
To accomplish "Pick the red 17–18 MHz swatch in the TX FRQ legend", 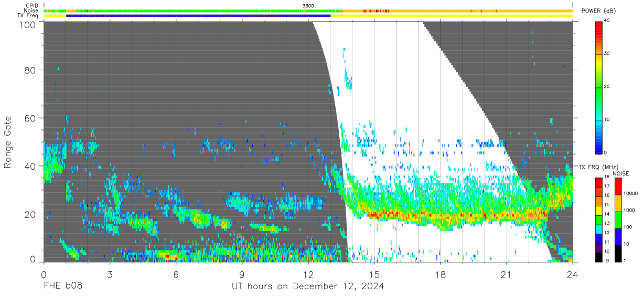I will 599,182.
